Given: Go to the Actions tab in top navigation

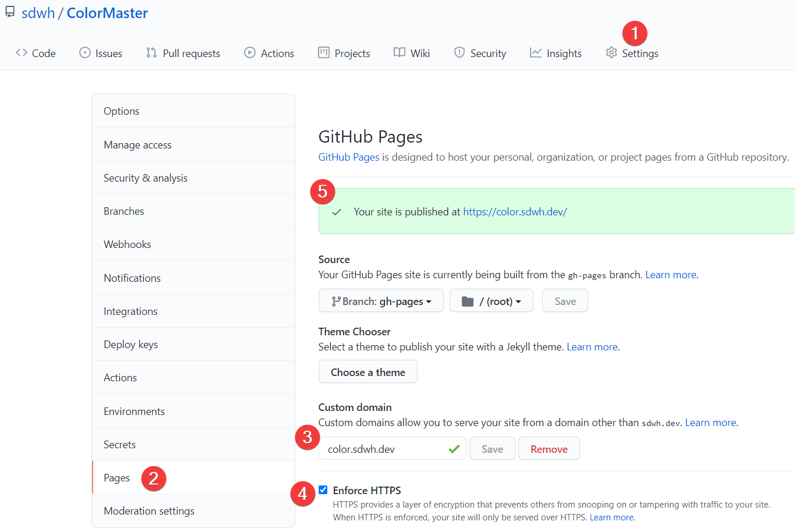Looking at the screenshot, I should click(269, 53).
